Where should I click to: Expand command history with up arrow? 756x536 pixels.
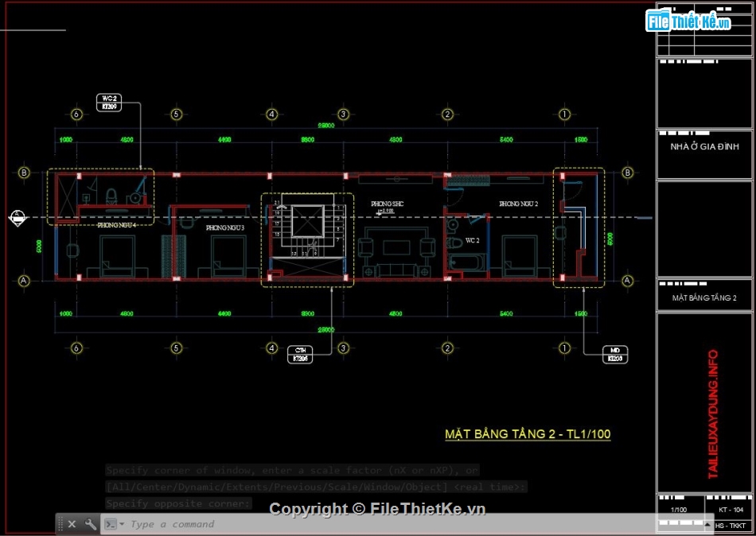click(x=707, y=524)
